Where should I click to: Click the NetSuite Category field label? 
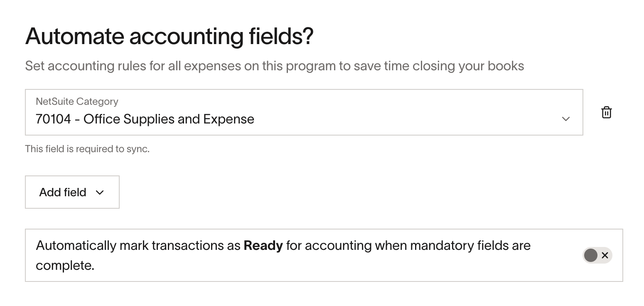tap(77, 101)
